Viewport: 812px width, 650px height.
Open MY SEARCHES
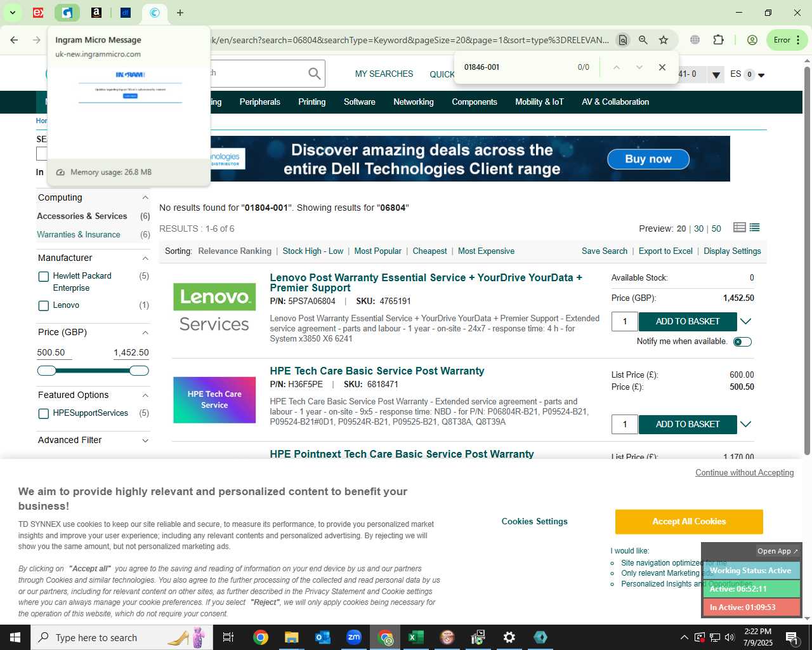pyautogui.click(x=384, y=74)
